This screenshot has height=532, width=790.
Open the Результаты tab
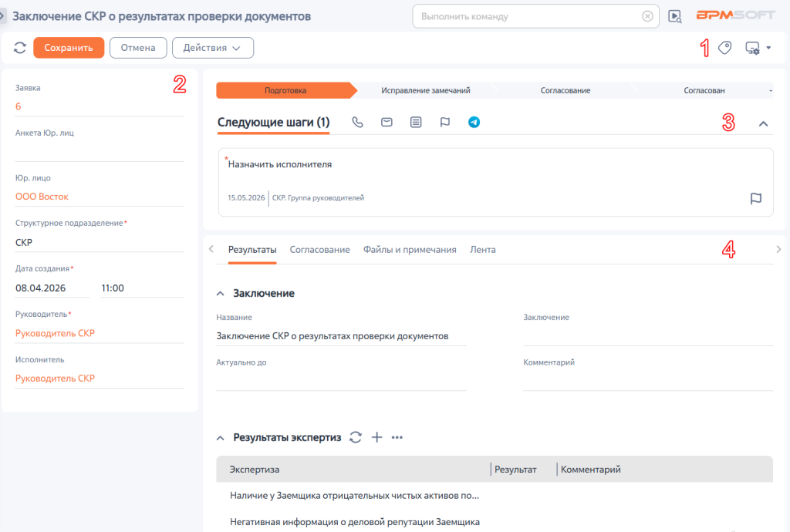(x=252, y=250)
